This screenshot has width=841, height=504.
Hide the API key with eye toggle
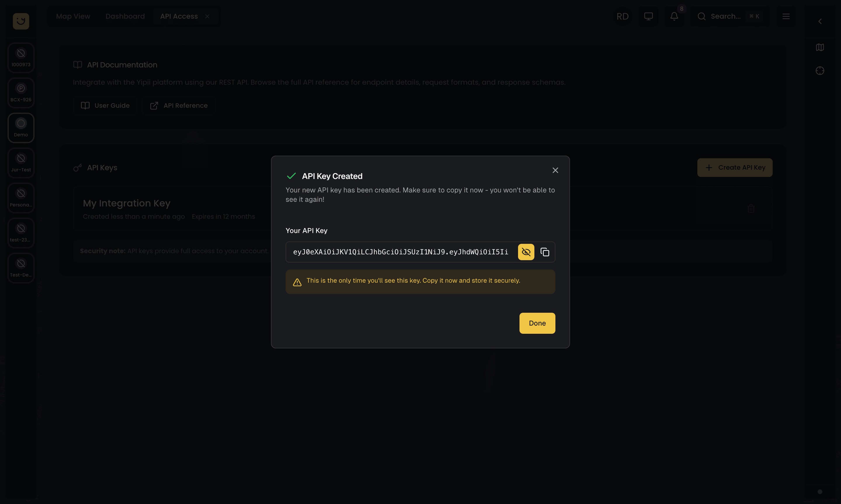pos(526,252)
